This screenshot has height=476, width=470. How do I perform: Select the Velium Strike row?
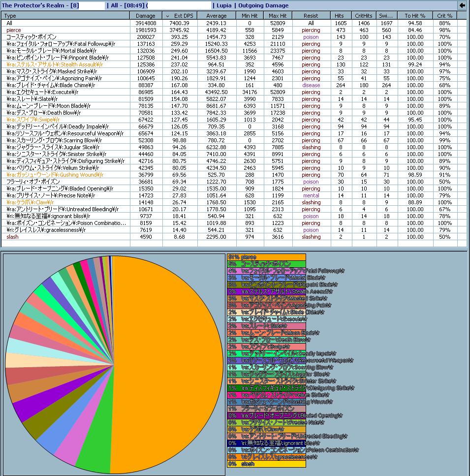pos(234,168)
